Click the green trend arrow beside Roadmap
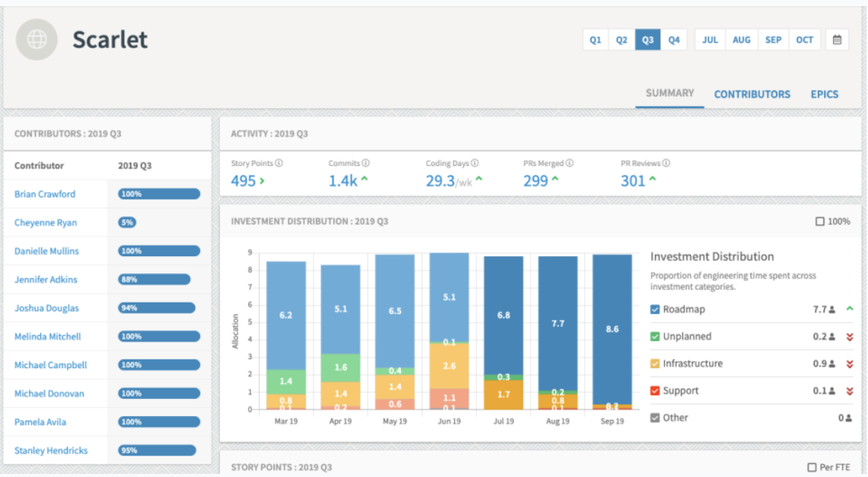Image resolution: width=868 pixels, height=477 pixels. click(849, 310)
